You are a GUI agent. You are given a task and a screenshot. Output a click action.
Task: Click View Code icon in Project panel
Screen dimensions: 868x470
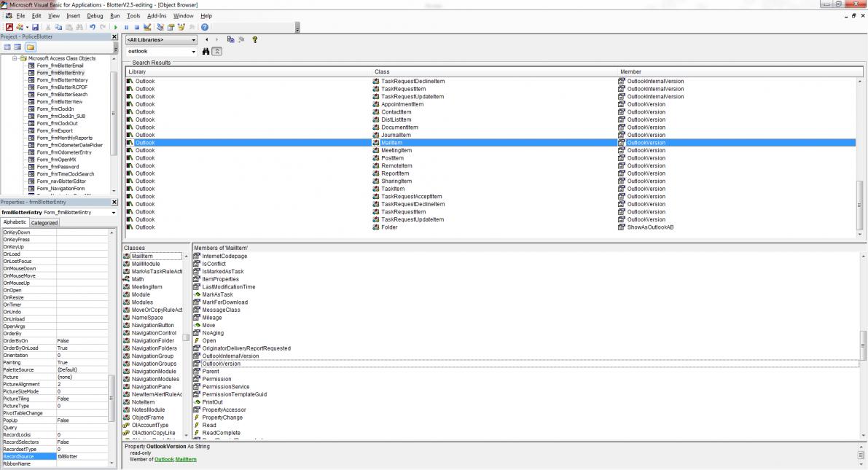[7, 47]
